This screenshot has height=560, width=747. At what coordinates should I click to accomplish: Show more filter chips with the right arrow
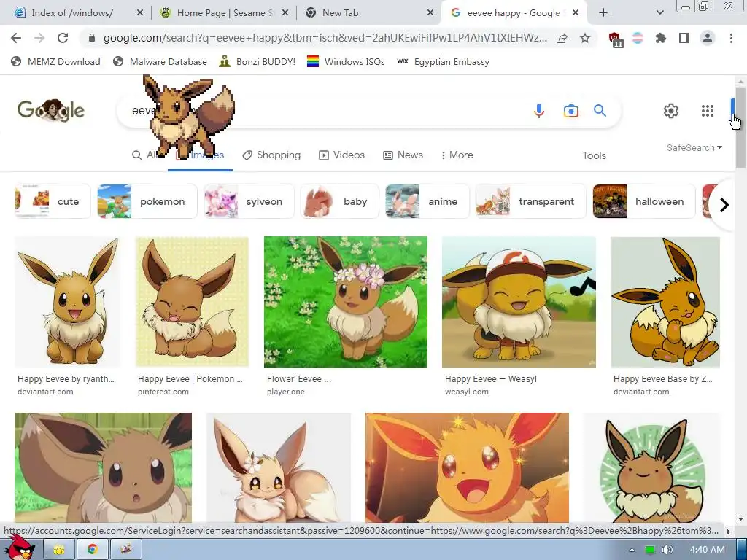click(x=724, y=205)
